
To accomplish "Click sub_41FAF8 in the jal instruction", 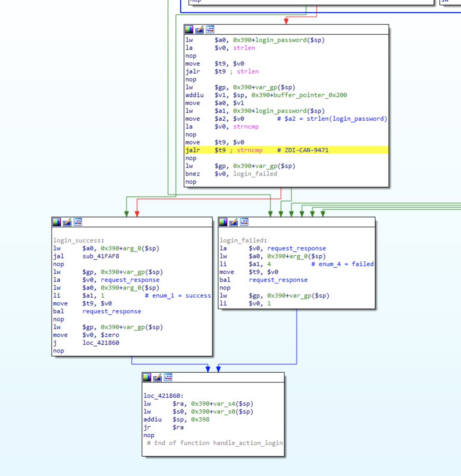I will tap(101, 256).
